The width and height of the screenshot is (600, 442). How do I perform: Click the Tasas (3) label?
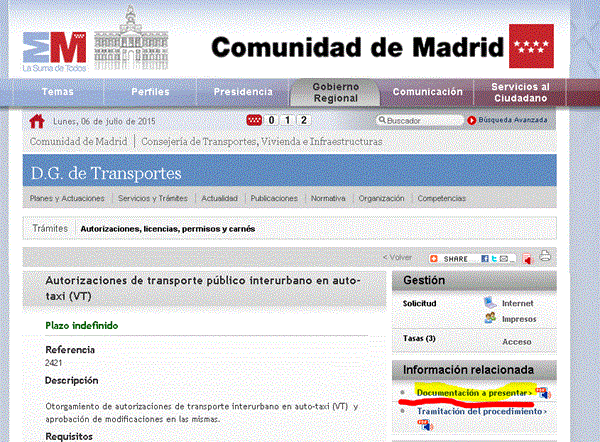coord(419,338)
